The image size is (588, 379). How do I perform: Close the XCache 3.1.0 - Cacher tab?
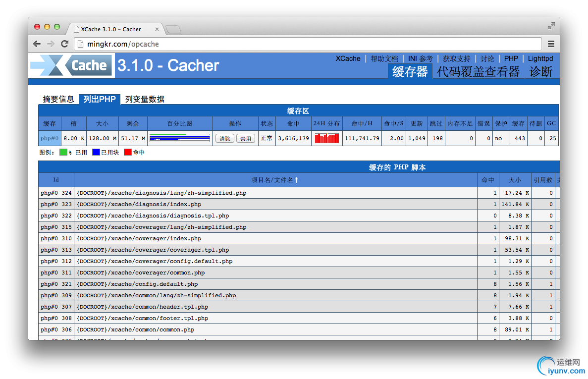(x=157, y=29)
